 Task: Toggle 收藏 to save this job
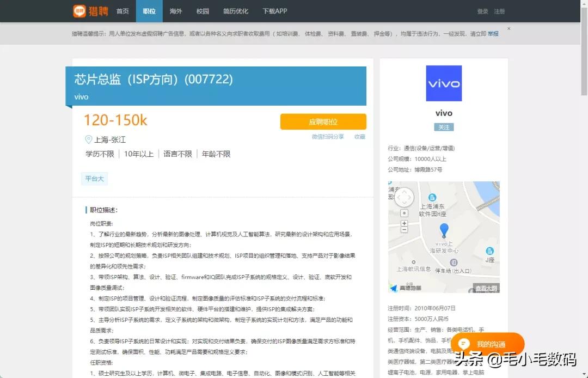point(359,137)
